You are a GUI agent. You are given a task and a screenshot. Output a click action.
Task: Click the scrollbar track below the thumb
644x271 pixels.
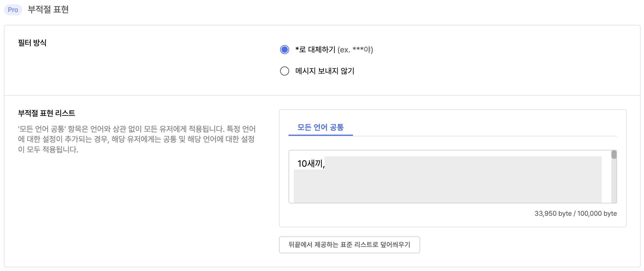(x=614, y=181)
